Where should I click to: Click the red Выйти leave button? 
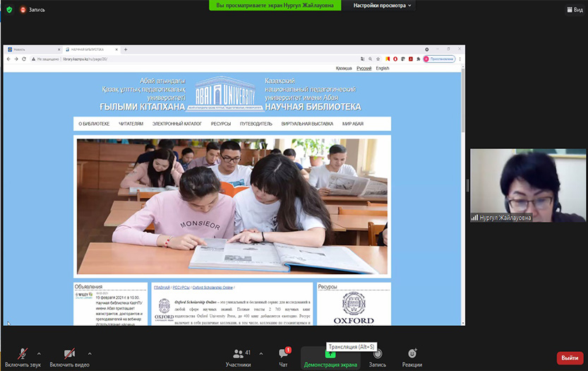(x=570, y=358)
